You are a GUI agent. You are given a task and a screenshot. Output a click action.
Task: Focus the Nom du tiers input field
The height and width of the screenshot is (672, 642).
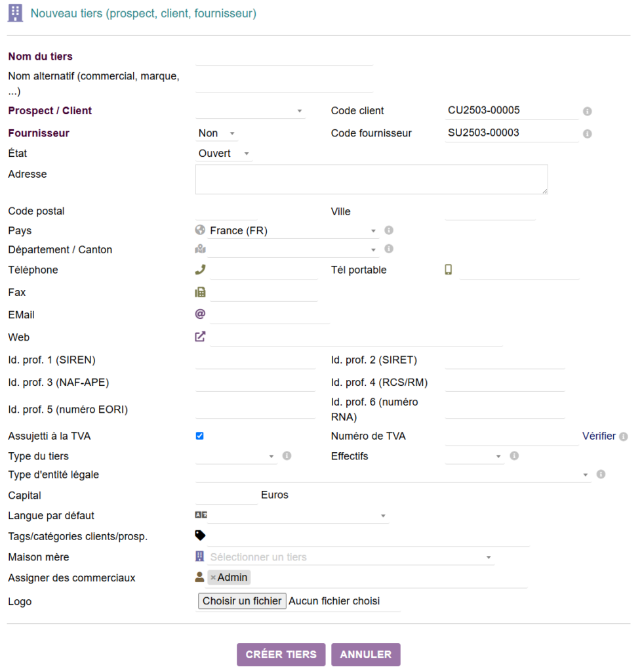(x=284, y=57)
